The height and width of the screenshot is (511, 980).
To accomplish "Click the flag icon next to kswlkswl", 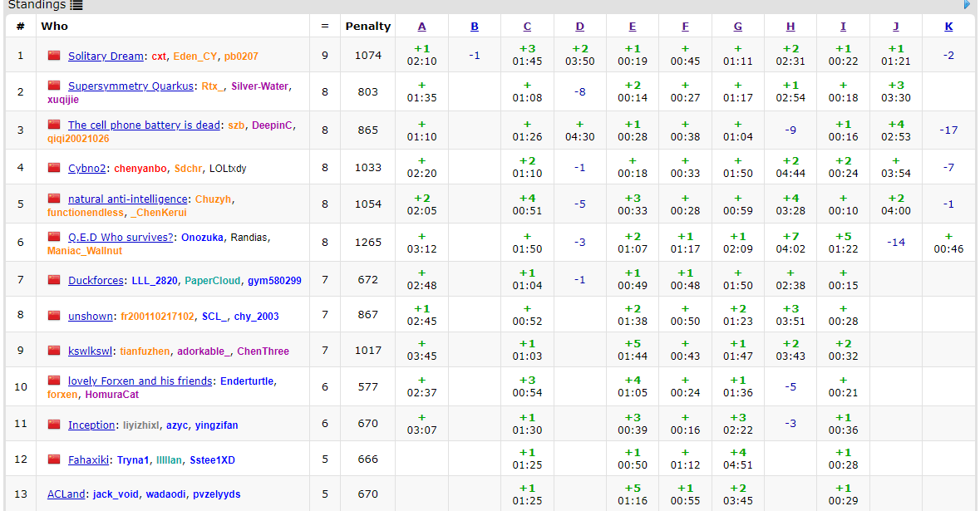I will (54, 351).
